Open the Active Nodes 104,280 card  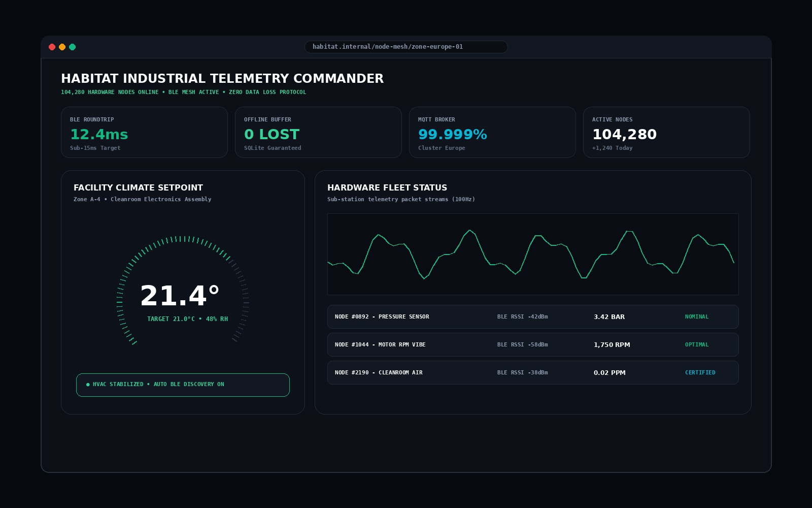(666, 133)
